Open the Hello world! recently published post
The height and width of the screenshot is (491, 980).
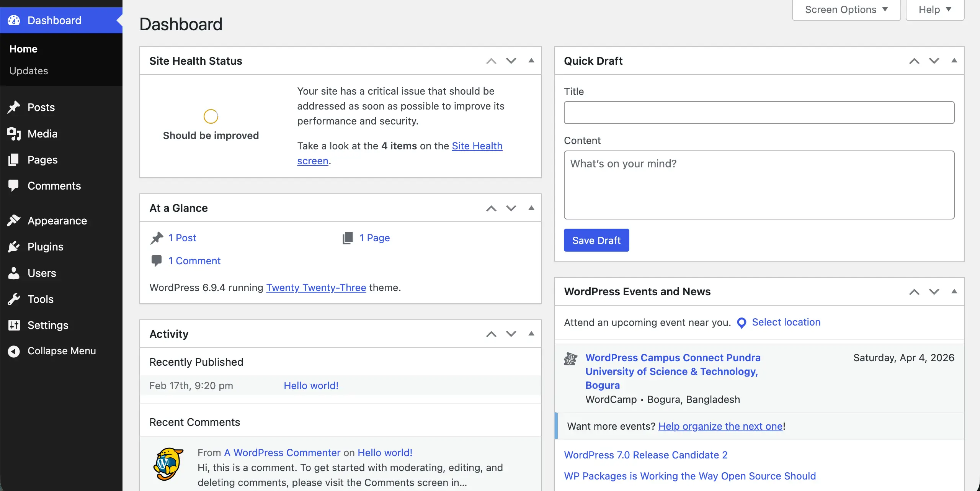[x=311, y=386]
